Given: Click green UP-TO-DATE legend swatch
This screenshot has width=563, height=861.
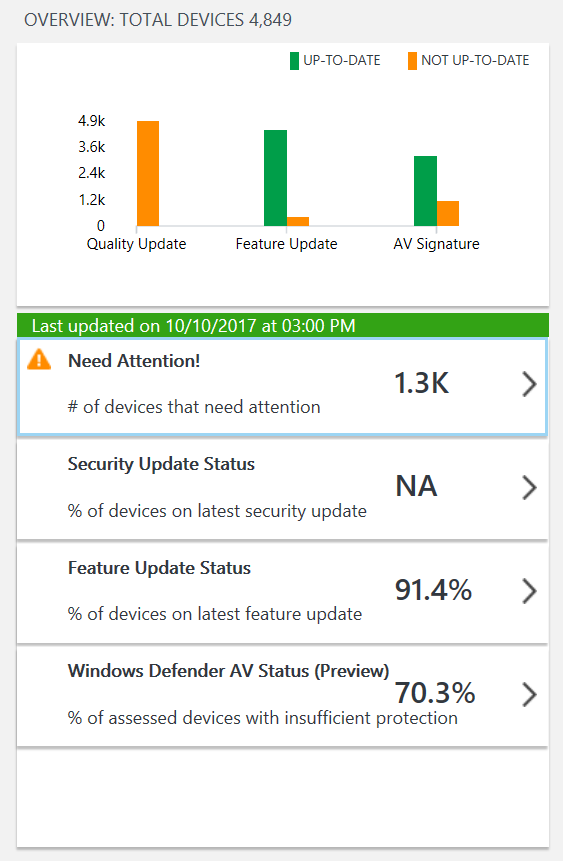Looking at the screenshot, I should point(294,61).
